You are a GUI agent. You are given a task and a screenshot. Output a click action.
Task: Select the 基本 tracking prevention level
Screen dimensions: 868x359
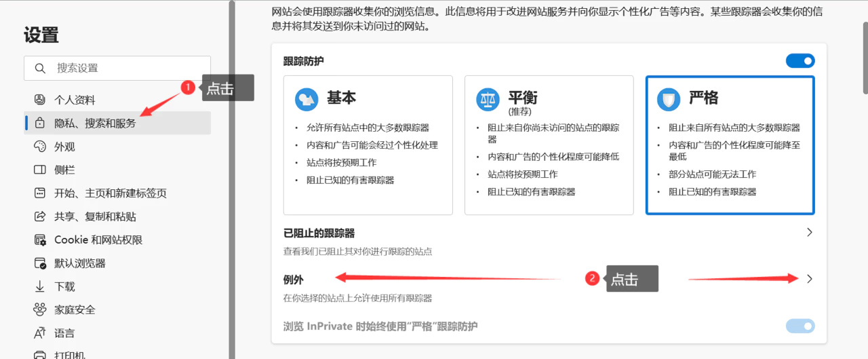368,145
